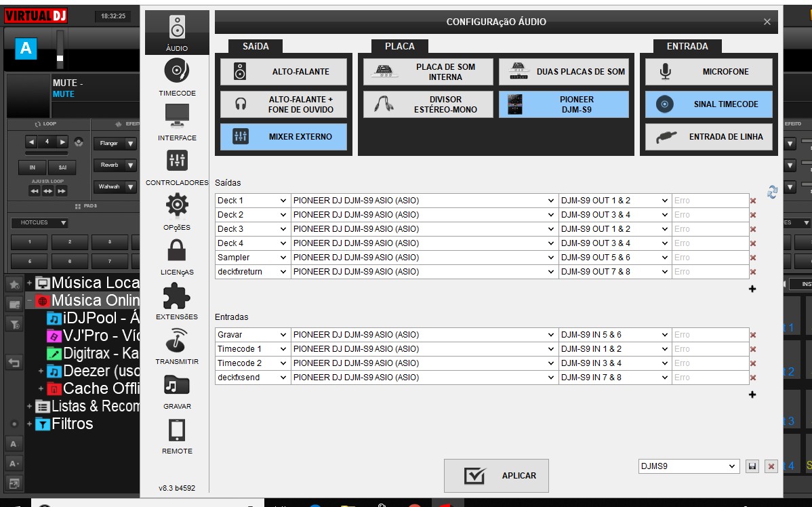Open DJM-S9 OUT 1 & 2 channel dropdown for Deck 3
This screenshot has width=812, height=507.
(615, 229)
